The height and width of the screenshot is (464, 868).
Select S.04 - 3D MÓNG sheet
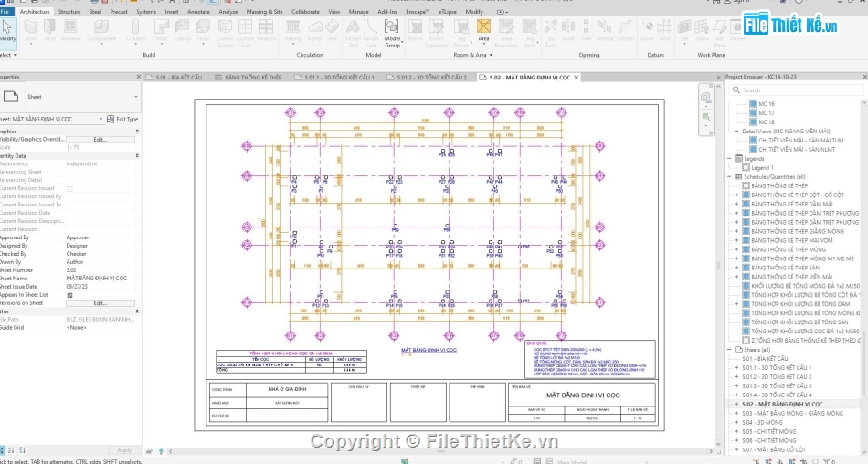click(x=762, y=423)
